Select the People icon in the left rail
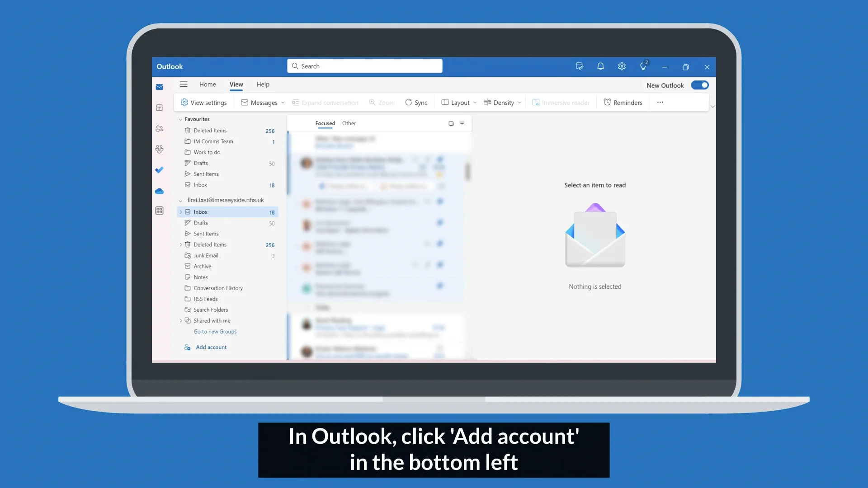This screenshot has width=868, height=488. [x=160, y=128]
